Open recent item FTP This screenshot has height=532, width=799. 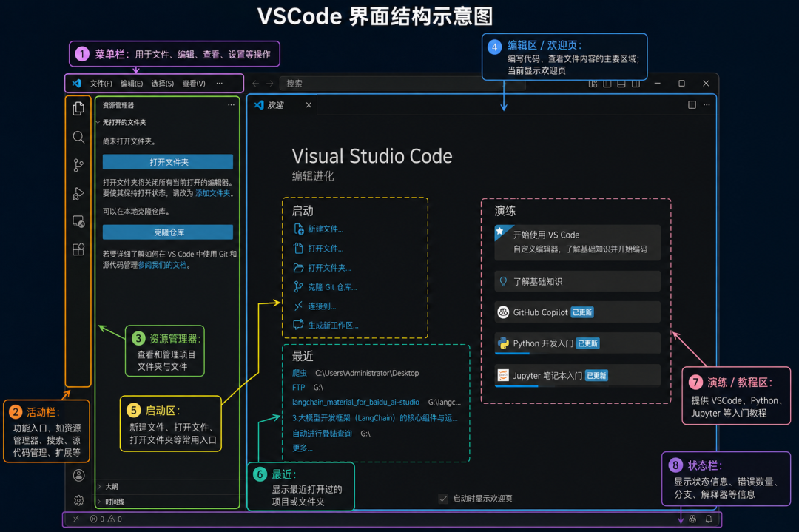(299, 387)
